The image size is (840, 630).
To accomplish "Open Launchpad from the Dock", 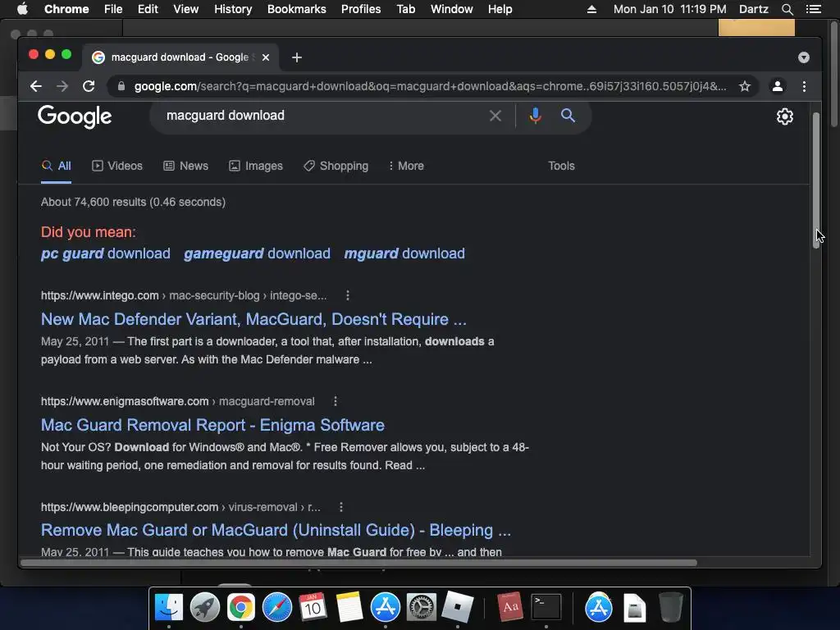I will (x=204, y=607).
